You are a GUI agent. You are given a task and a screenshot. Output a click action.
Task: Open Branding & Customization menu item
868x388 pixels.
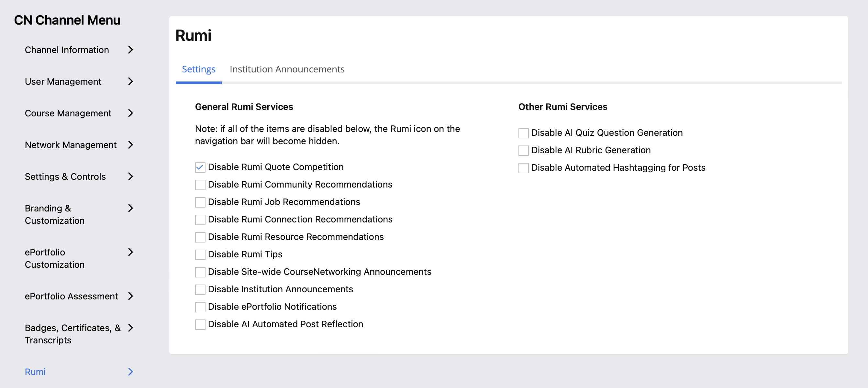[55, 214]
